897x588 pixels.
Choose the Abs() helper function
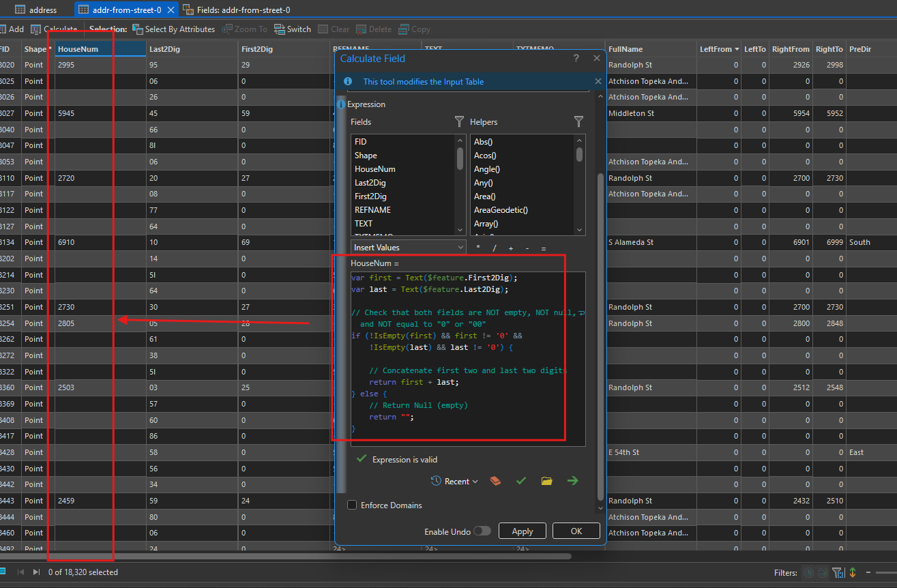pyautogui.click(x=484, y=142)
